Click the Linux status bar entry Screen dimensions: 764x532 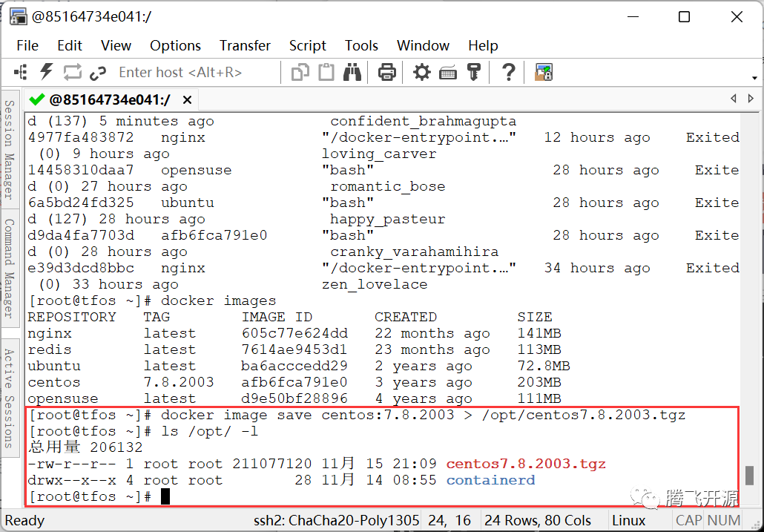tap(628, 520)
